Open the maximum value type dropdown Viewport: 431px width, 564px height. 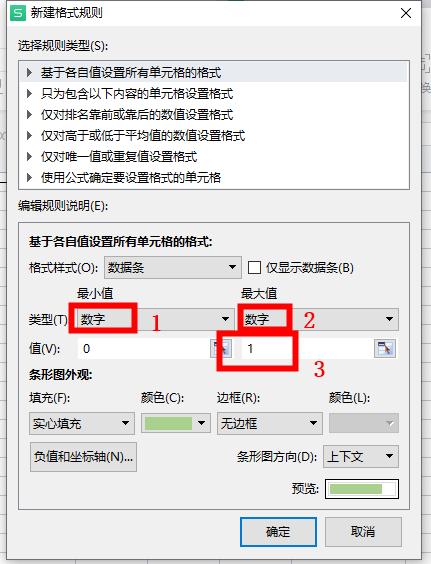coord(319,319)
